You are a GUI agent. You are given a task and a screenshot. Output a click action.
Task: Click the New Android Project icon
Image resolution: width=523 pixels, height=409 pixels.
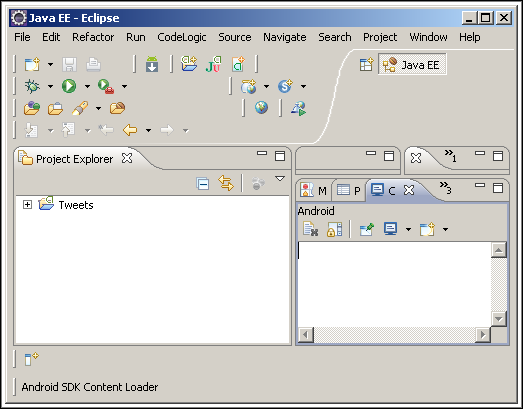(x=189, y=64)
